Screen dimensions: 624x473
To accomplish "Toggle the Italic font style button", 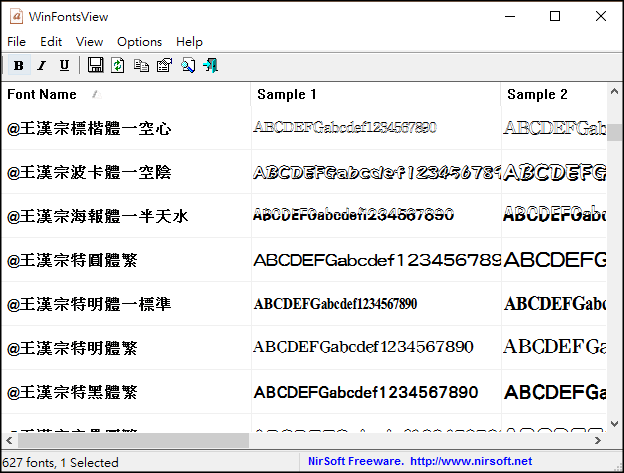I will (42, 65).
